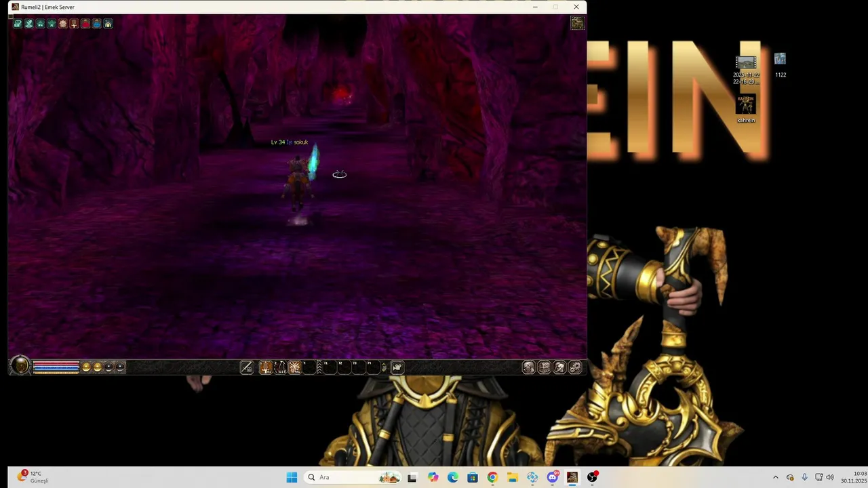Screen dimensions: 868x488
Task: Launch Microsoft Edge from the taskbar
Action: pyautogui.click(x=453, y=477)
